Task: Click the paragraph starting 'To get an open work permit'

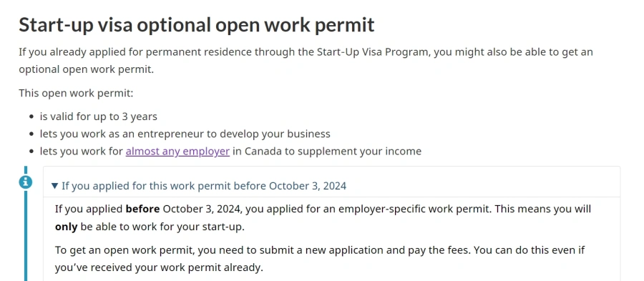Action: [x=320, y=259]
